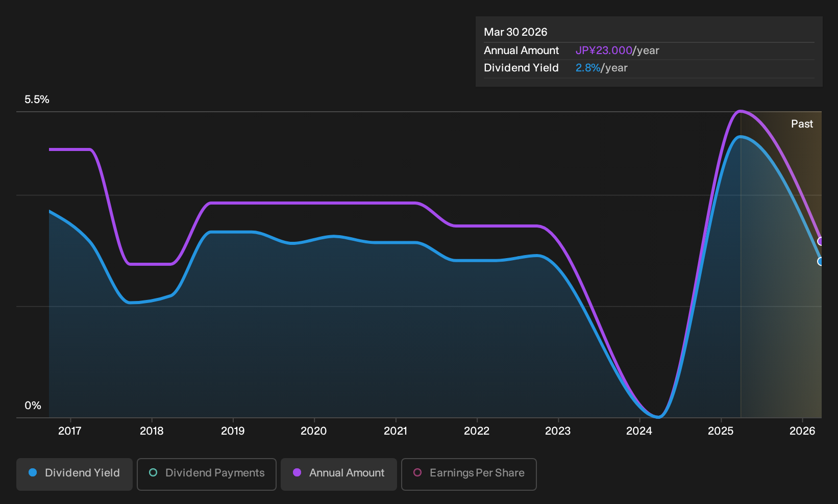Click the purple Annual Amount endpoint marker
This screenshot has width=838, height=504.
click(821, 241)
